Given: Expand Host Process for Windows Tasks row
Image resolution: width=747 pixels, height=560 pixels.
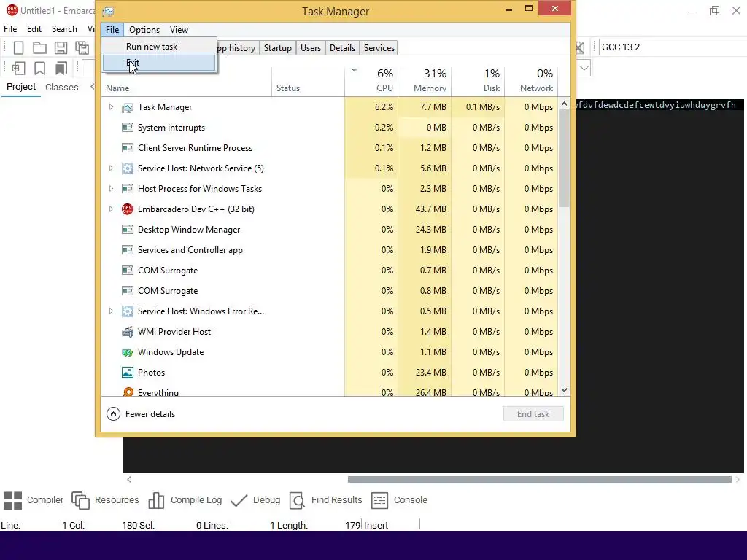Looking at the screenshot, I should pyautogui.click(x=111, y=189).
